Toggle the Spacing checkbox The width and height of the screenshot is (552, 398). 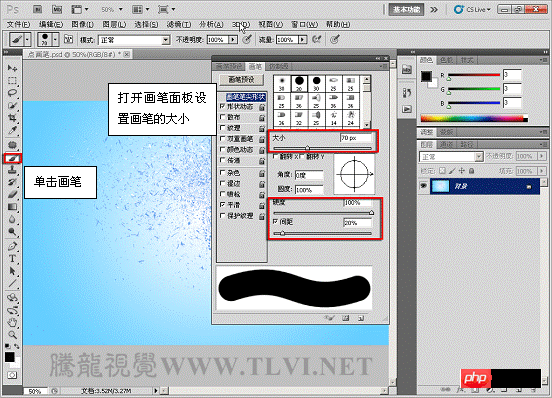[x=276, y=221]
